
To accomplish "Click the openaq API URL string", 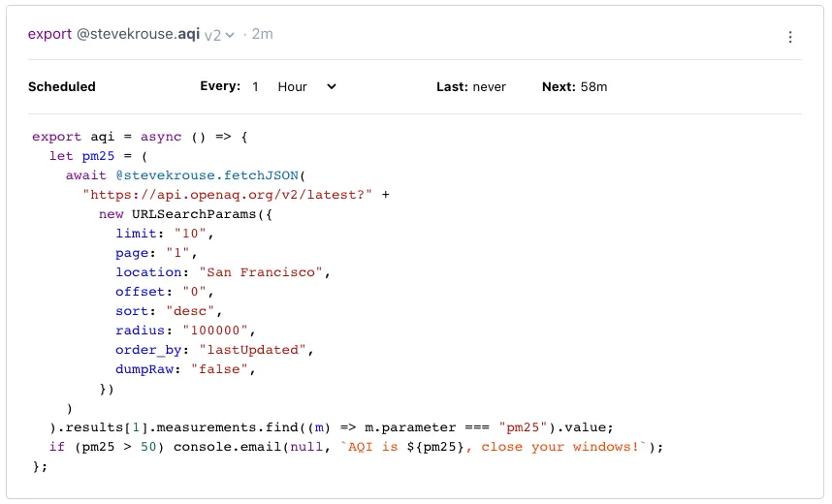I will point(228,195).
